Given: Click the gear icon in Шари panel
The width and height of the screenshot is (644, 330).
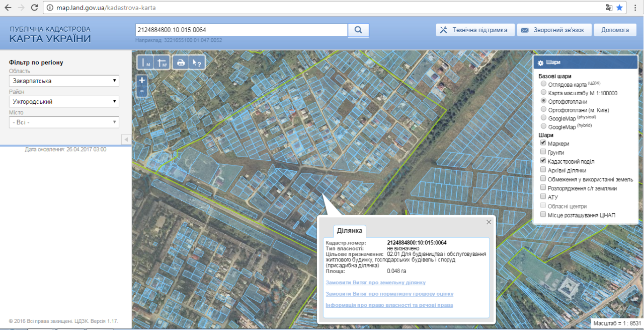Looking at the screenshot, I should coord(540,62).
